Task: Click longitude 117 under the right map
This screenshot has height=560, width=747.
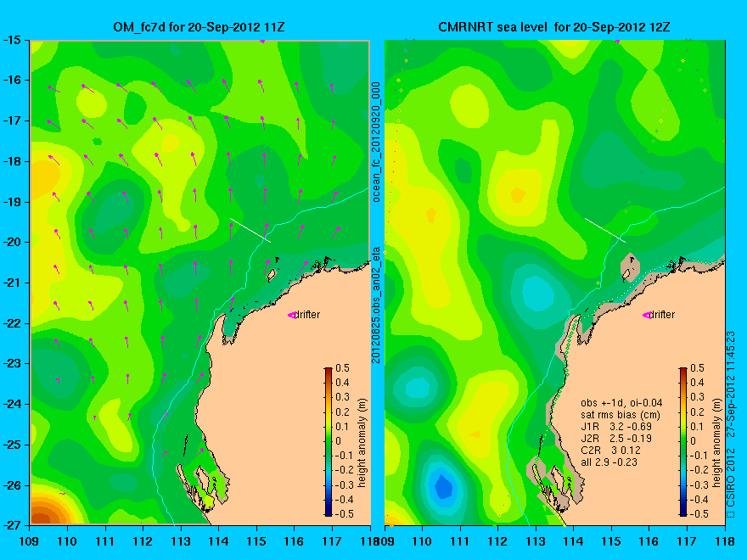Action: click(x=687, y=541)
